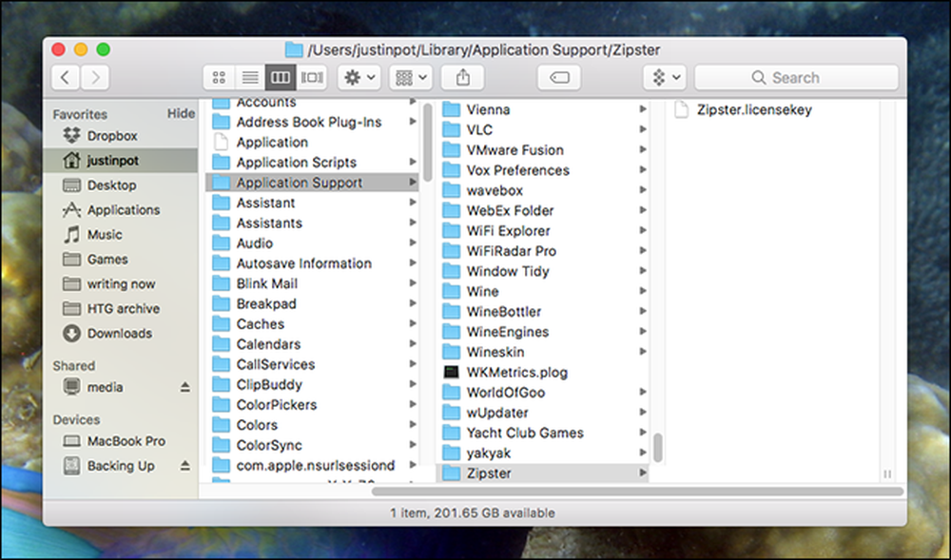Screen dimensions: 951x560
Task: Click the Share toolbar button
Action: coord(463,78)
